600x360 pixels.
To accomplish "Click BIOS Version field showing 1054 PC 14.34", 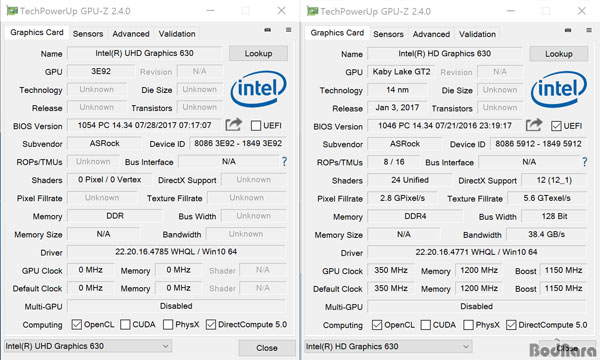I will [x=144, y=125].
